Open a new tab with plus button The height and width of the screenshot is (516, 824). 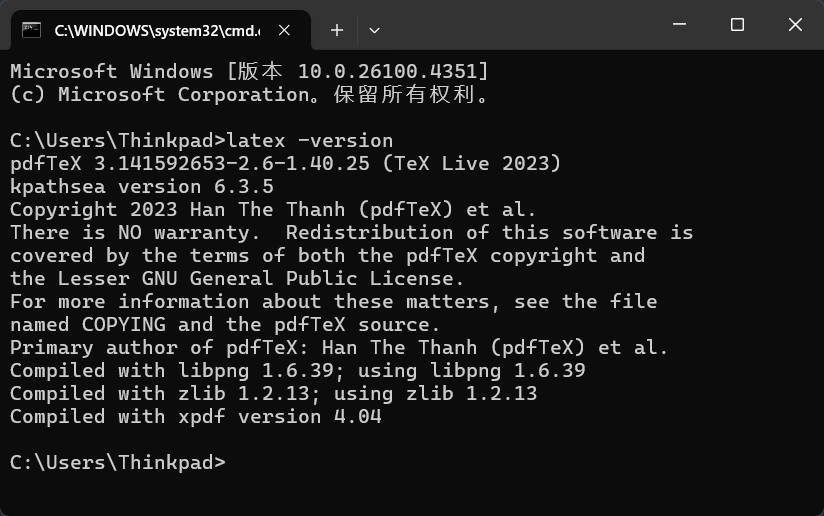pyautogui.click(x=337, y=30)
